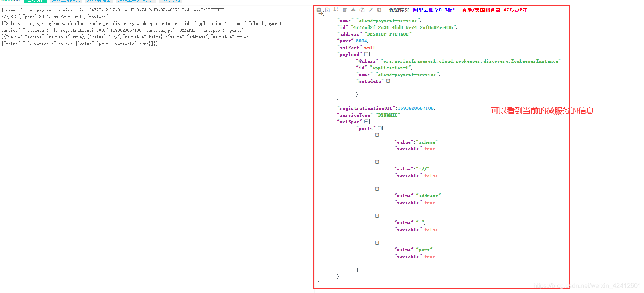644x293 pixels.
Task: Click the "port" value inside parts
Action: click(x=424, y=250)
